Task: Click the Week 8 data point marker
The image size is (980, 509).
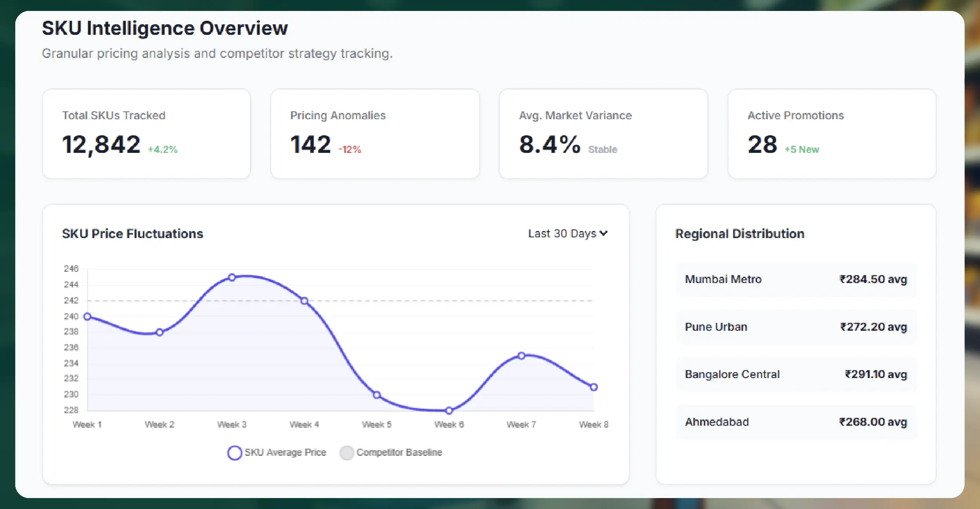Action: click(593, 387)
